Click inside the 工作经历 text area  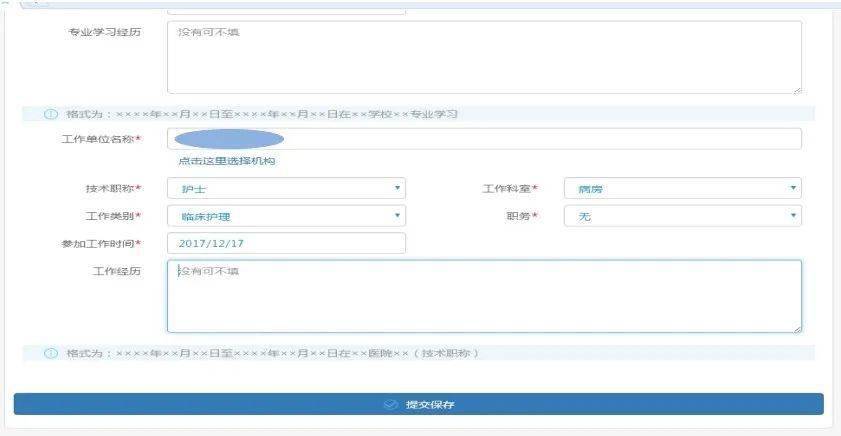484,296
